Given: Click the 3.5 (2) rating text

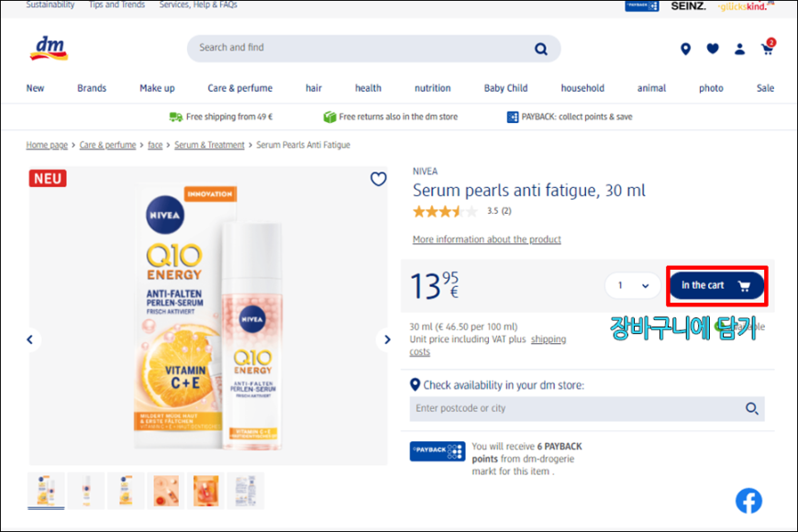Looking at the screenshot, I should 499,211.
